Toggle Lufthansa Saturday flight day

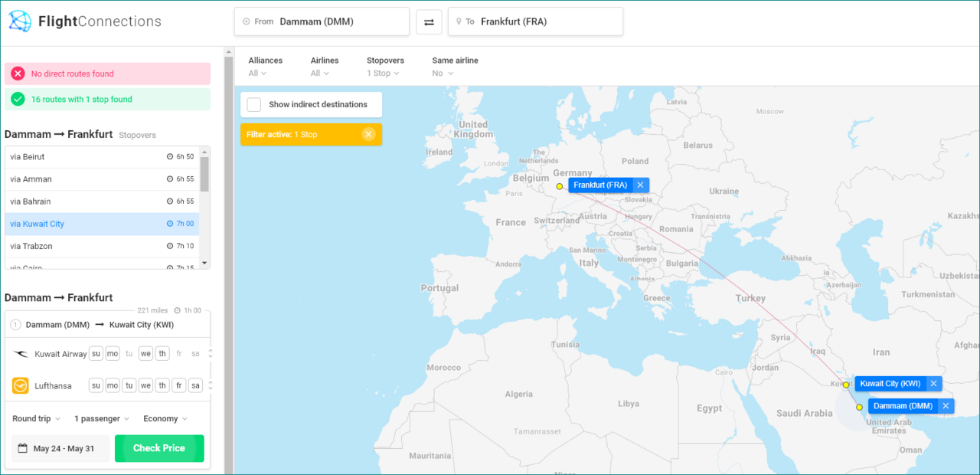195,386
